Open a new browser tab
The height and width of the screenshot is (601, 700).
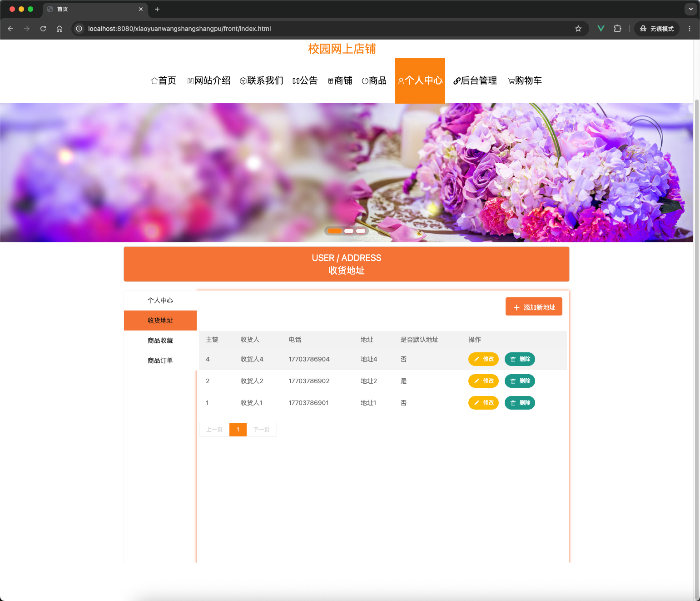157,9
